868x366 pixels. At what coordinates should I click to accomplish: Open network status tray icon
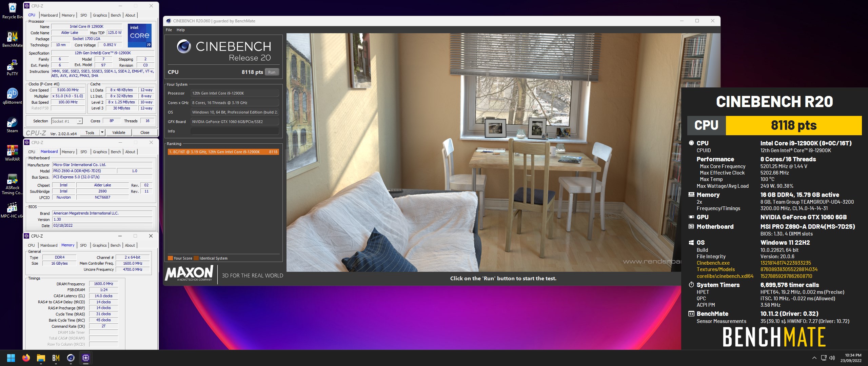coord(824,358)
